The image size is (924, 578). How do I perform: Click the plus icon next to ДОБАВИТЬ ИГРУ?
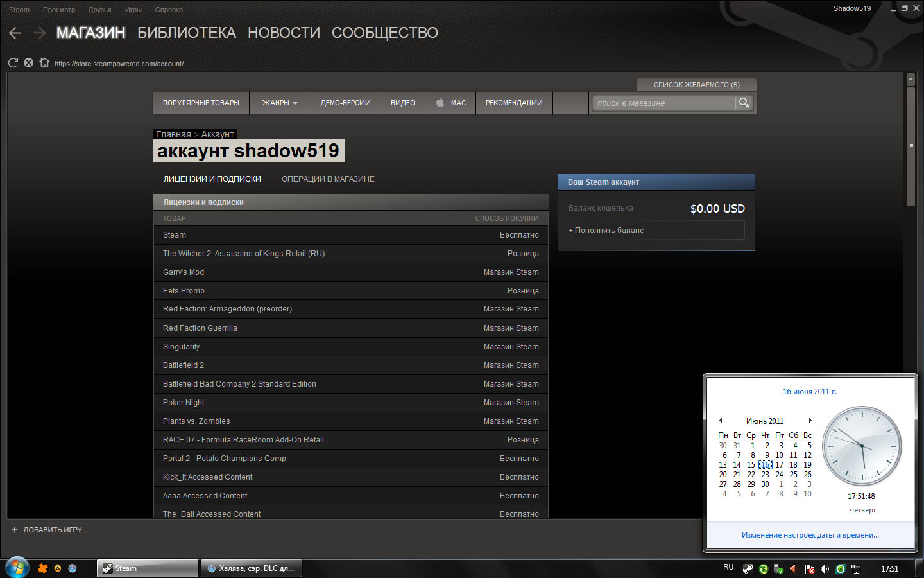15,530
